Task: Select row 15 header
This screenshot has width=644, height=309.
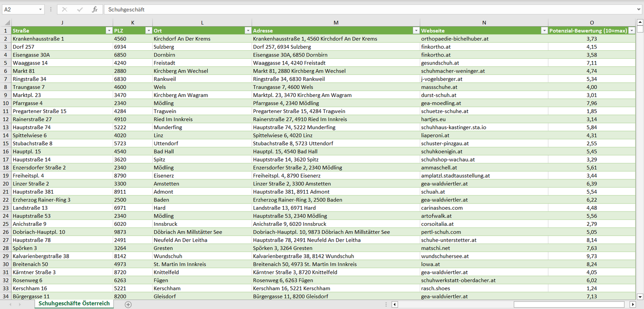Action: pos(6,143)
